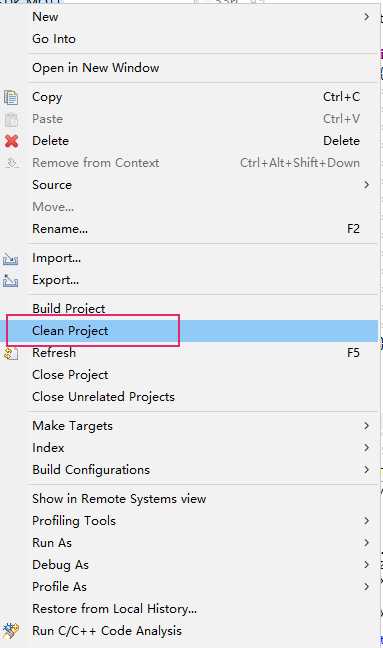383x648 pixels.
Task: Expand the Run As submenu arrow
Action: point(366,543)
